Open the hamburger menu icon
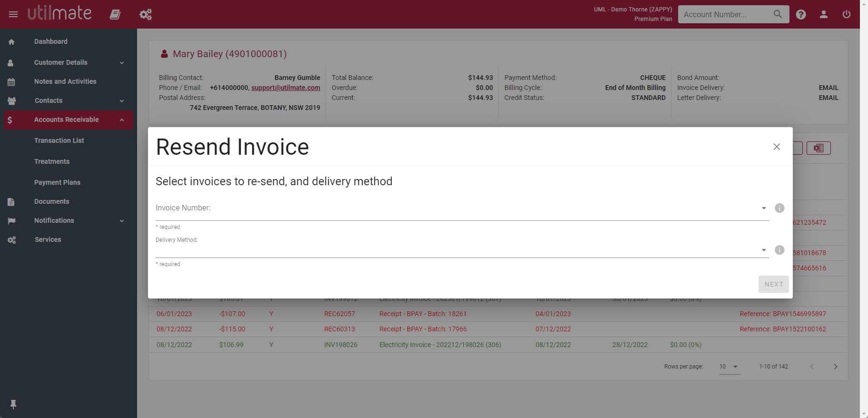 pyautogui.click(x=13, y=14)
